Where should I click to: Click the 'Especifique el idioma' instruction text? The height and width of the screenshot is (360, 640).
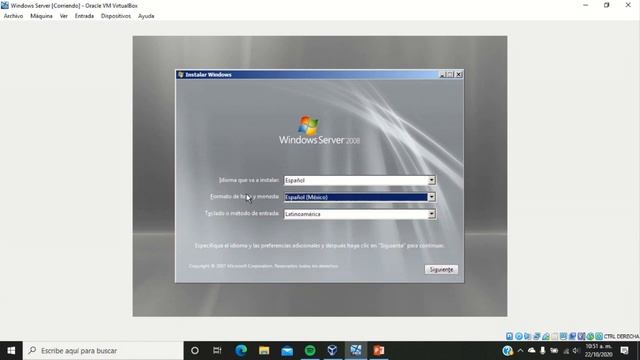click(320, 246)
